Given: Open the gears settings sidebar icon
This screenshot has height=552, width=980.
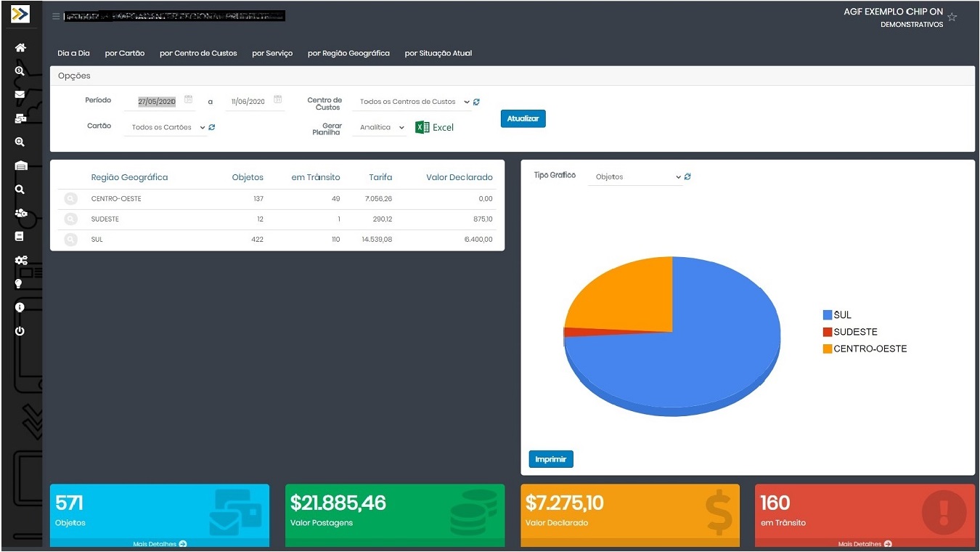Looking at the screenshot, I should pos(21,260).
